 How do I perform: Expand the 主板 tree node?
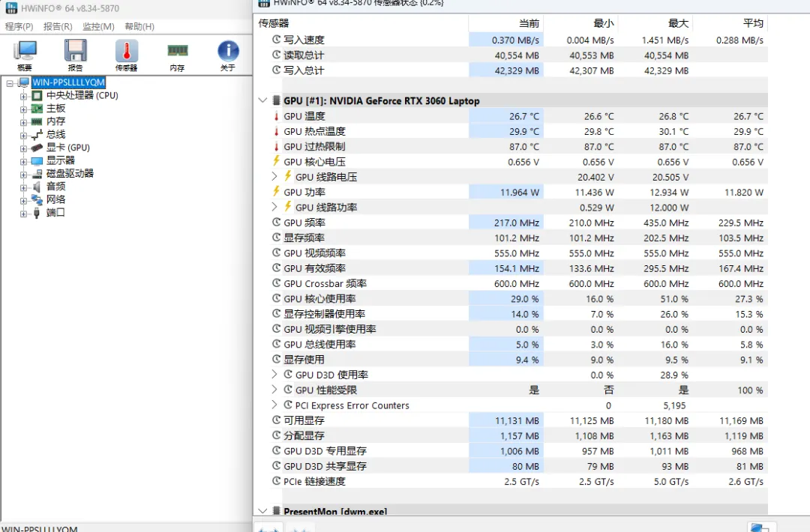coord(23,109)
